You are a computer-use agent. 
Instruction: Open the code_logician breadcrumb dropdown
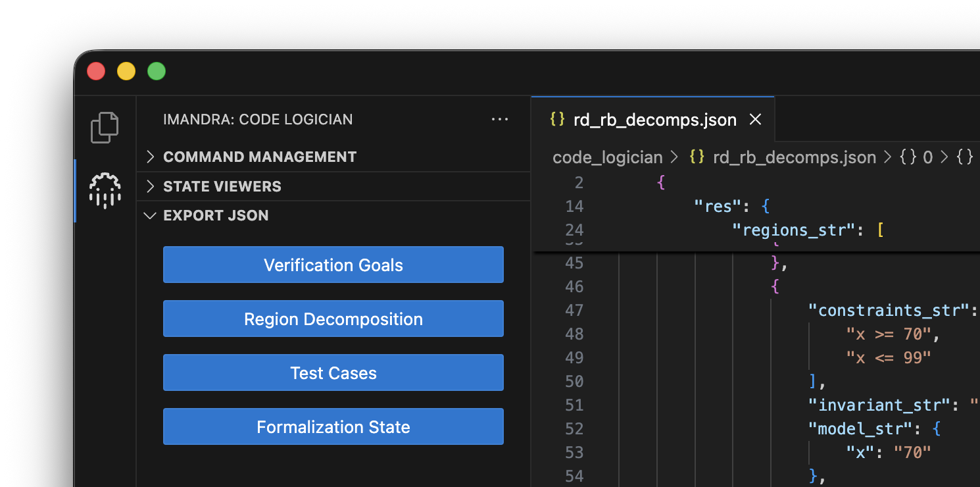pos(608,157)
